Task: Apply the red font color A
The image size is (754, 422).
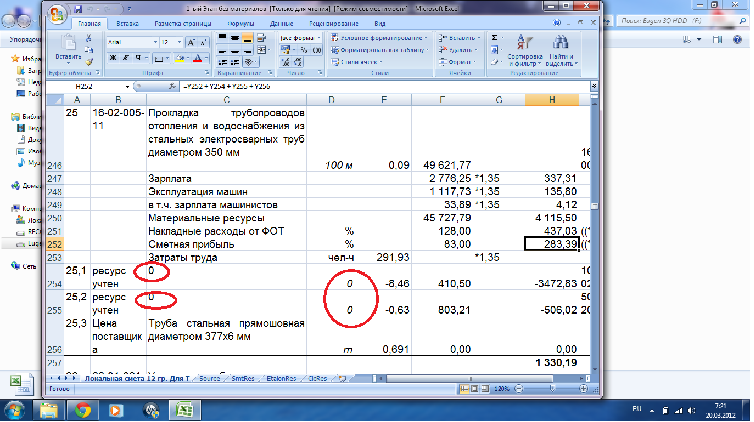Action: 197,59
